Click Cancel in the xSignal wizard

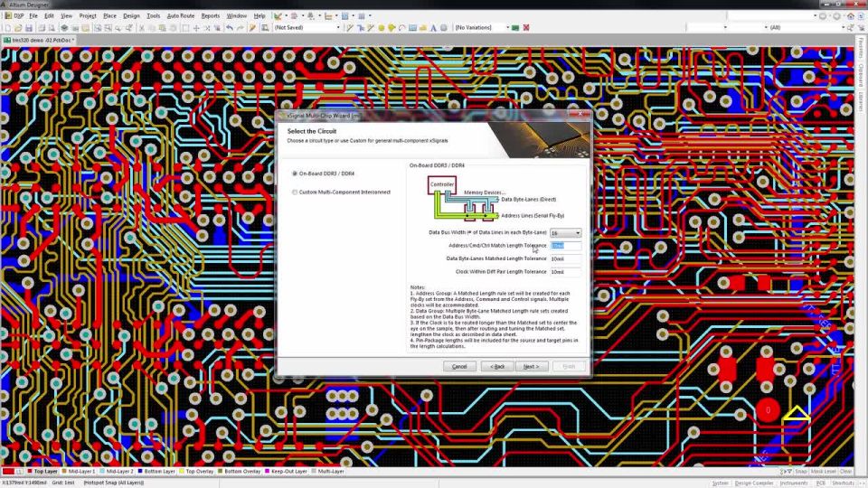tap(459, 366)
